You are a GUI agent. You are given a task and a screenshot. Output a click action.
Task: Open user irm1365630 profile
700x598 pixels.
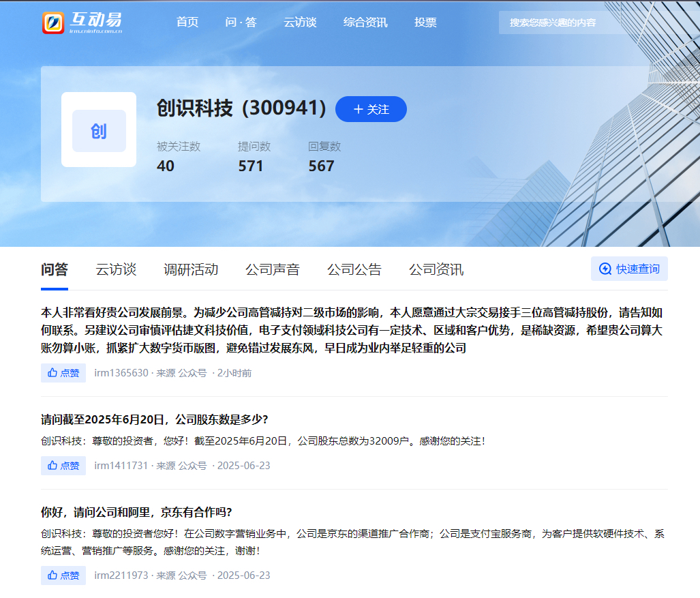pyautogui.click(x=121, y=373)
